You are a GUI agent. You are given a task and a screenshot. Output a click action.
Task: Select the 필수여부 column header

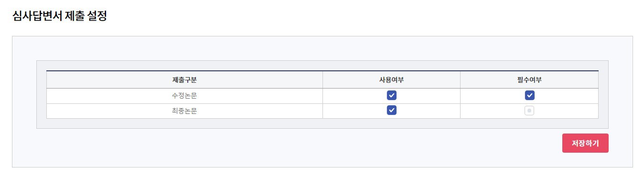tap(529, 80)
